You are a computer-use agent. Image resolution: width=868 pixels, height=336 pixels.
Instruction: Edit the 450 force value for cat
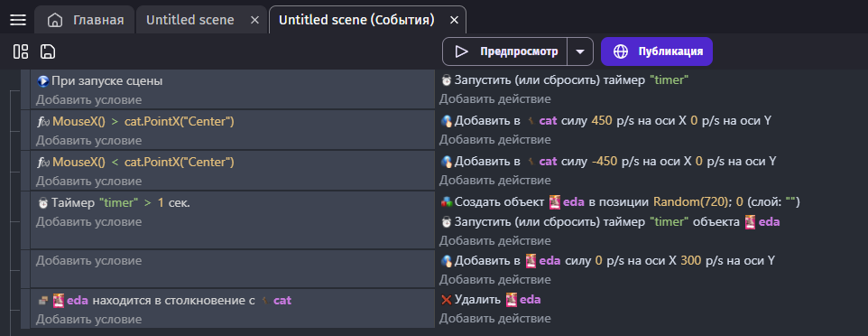click(602, 120)
